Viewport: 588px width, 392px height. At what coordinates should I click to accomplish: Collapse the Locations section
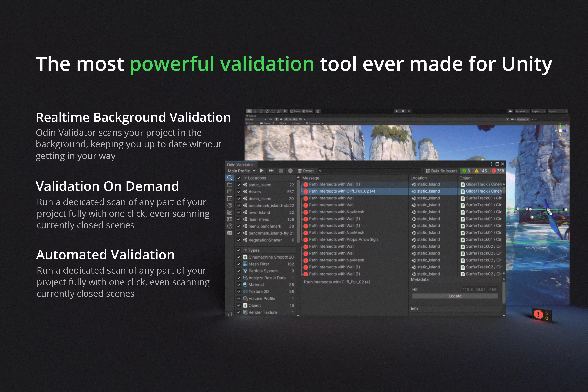tap(245, 178)
